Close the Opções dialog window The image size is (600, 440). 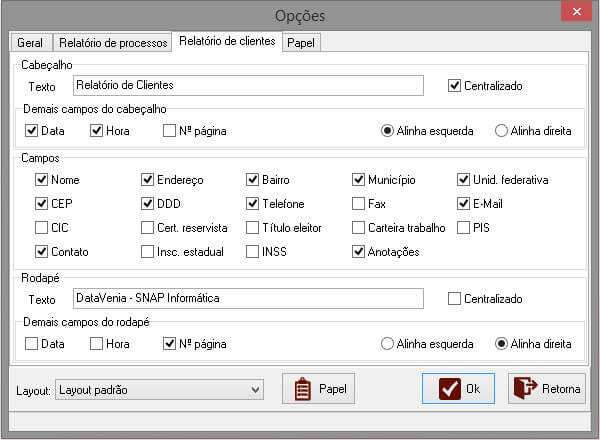575,13
